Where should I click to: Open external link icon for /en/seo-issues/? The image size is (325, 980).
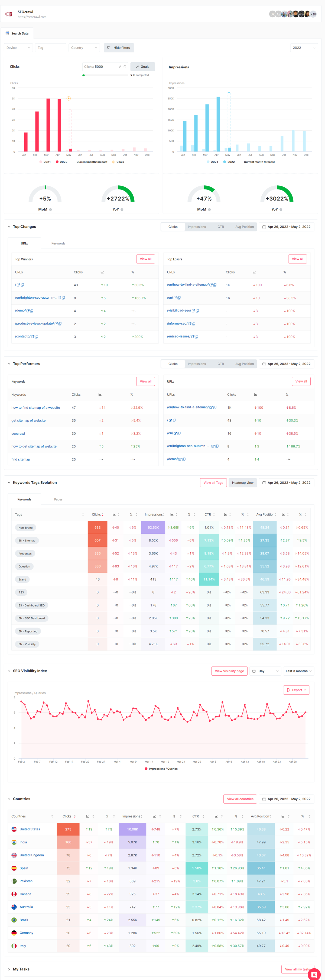click(x=193, y=337)
